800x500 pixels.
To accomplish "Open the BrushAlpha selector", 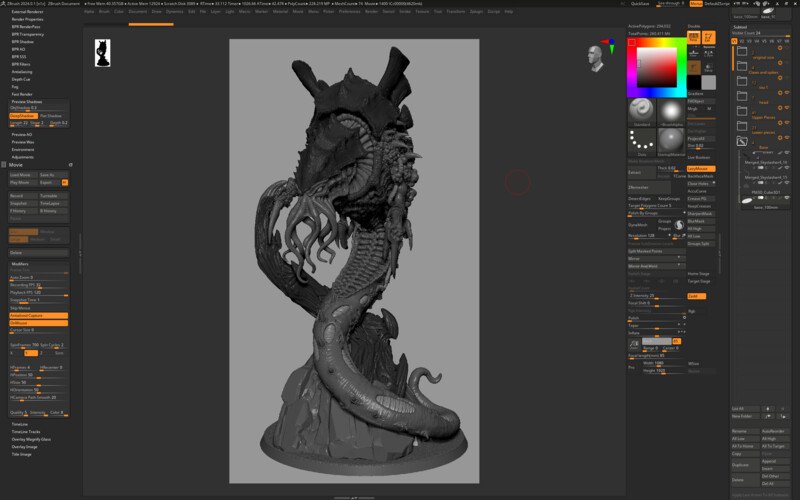I will tap(671, 112).
